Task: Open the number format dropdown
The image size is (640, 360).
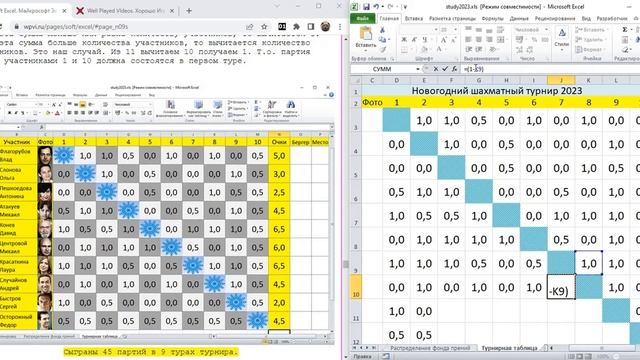Action: tap(547, 30)
